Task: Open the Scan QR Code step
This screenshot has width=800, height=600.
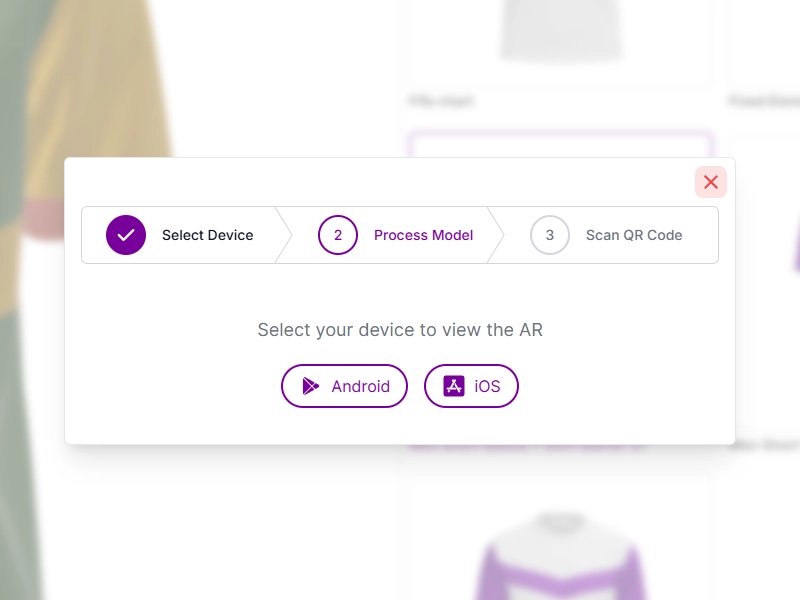Action: [634, 235]
